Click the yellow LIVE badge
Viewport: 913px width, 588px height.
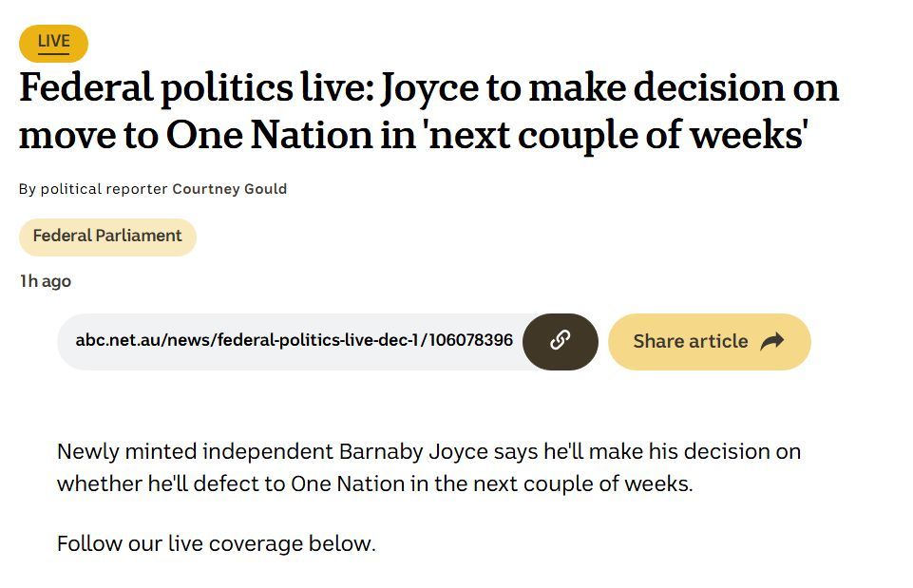tap(53, 43)
